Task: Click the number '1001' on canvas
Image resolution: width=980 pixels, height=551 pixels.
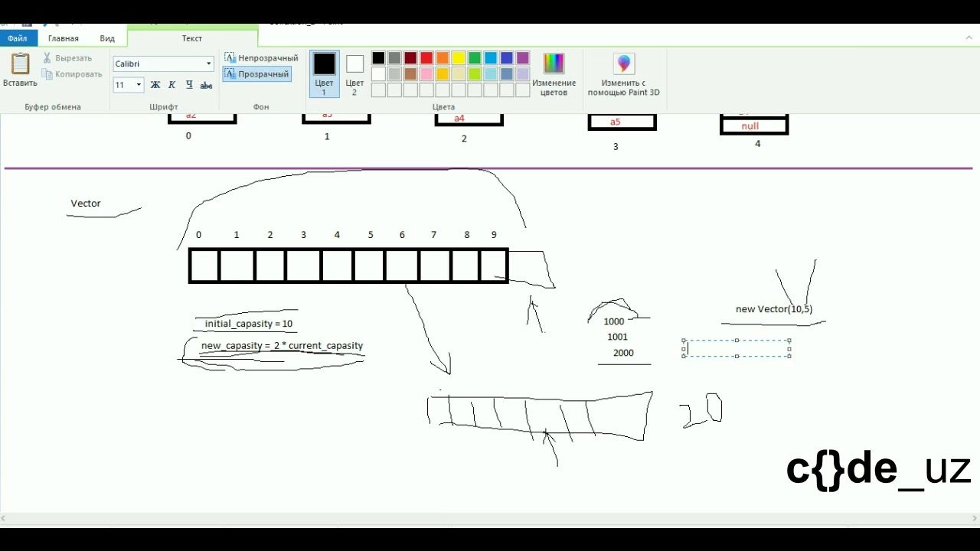Action: point(617,337)
